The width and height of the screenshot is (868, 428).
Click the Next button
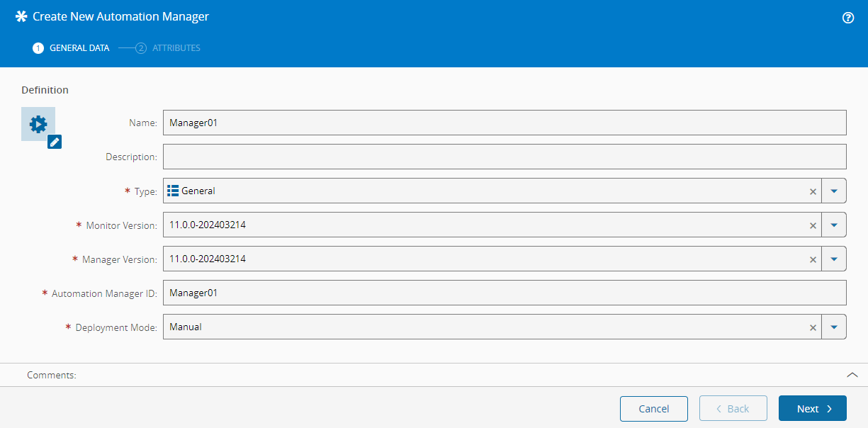click(x=812, y=409)
